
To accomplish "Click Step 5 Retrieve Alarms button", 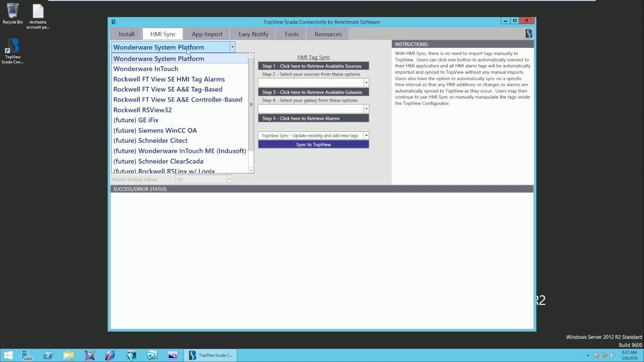I will point(313,118).
